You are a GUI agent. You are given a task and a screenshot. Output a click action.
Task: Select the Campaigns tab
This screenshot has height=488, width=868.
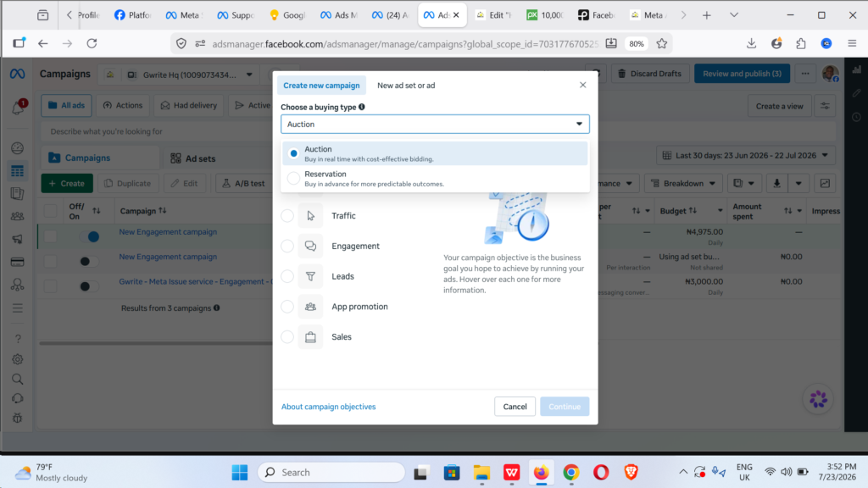101,158
